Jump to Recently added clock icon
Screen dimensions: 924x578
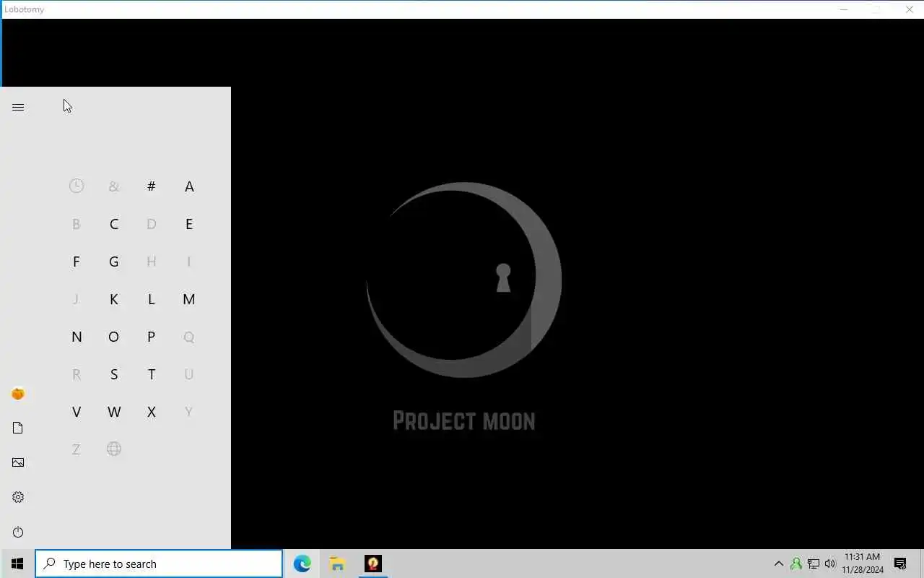(x=77, y=186)
